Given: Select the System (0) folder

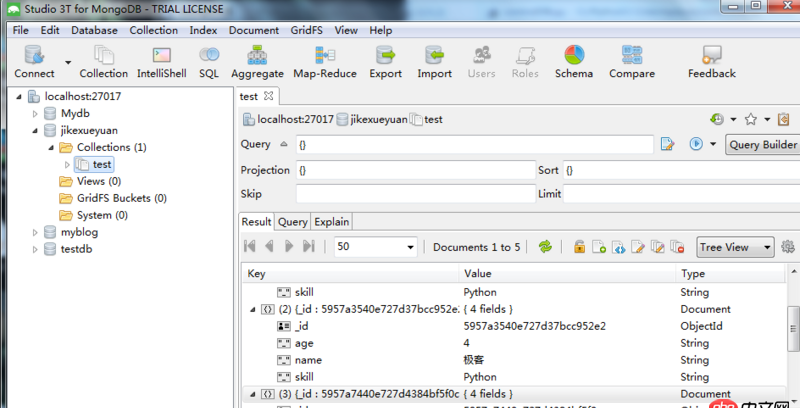Looking at the screenshot, I should [93, 215].
